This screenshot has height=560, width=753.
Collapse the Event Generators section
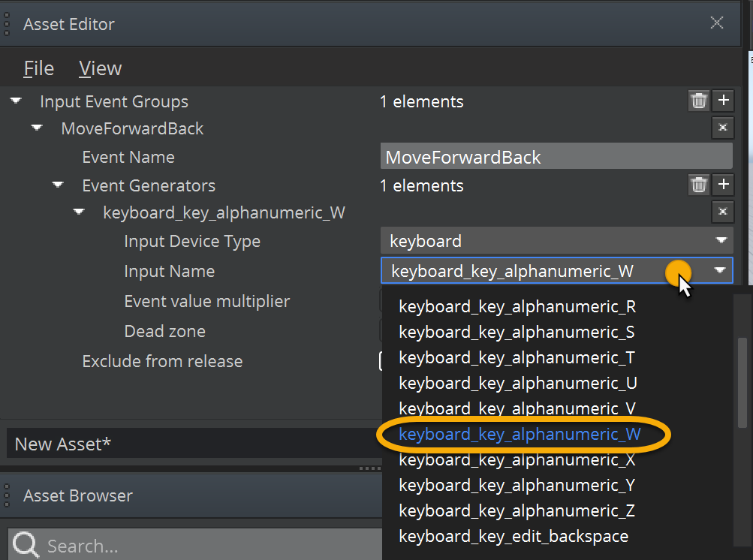[59, 185]
